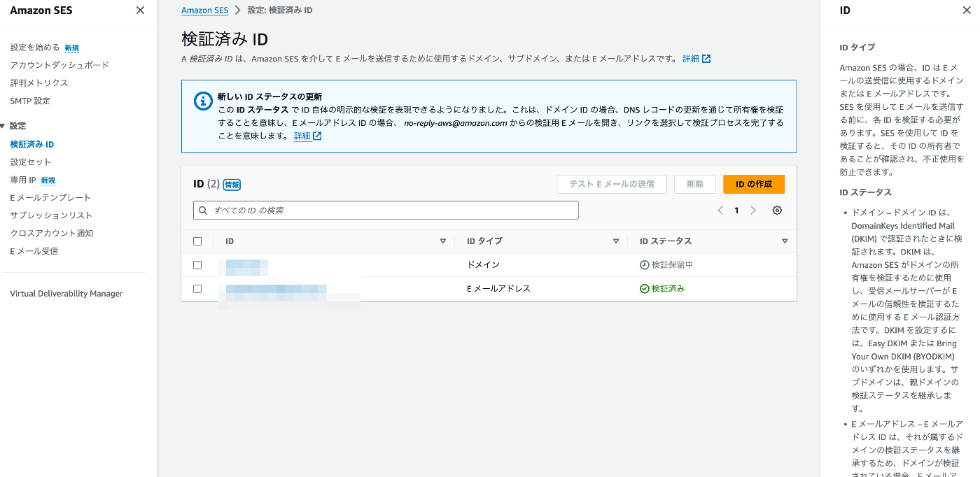Click external link icon beside header 詳細
Screen dimensions: 980x477
tap(706, 59)
